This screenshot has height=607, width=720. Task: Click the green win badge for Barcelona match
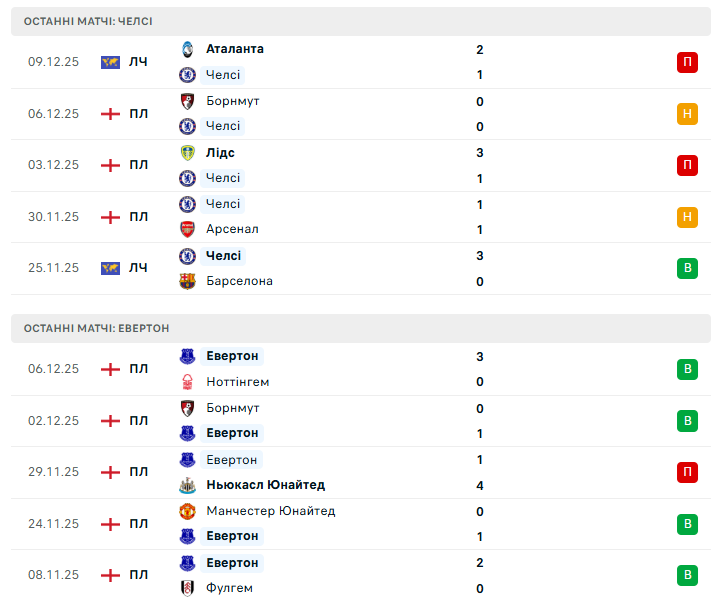click(x=687, y=268)
